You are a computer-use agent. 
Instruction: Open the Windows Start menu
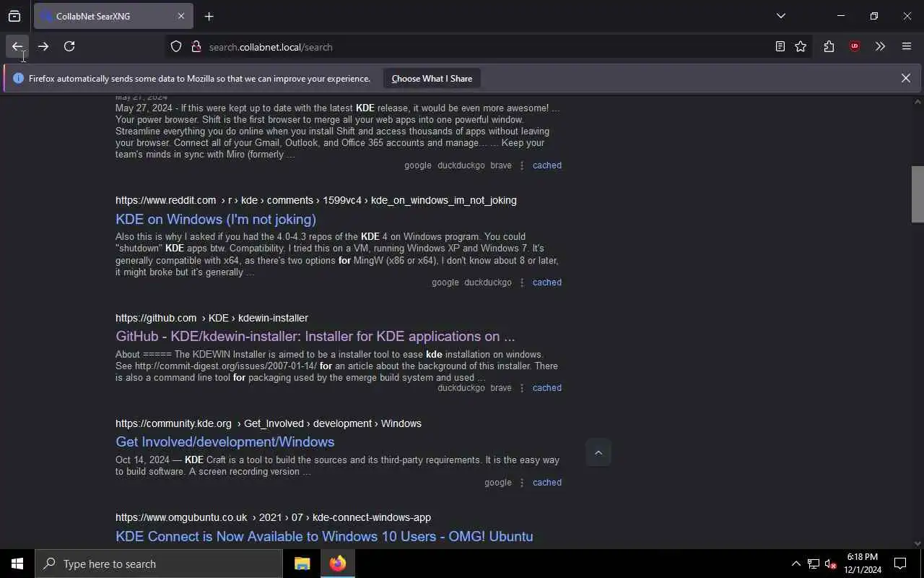[x=17, y=564]
